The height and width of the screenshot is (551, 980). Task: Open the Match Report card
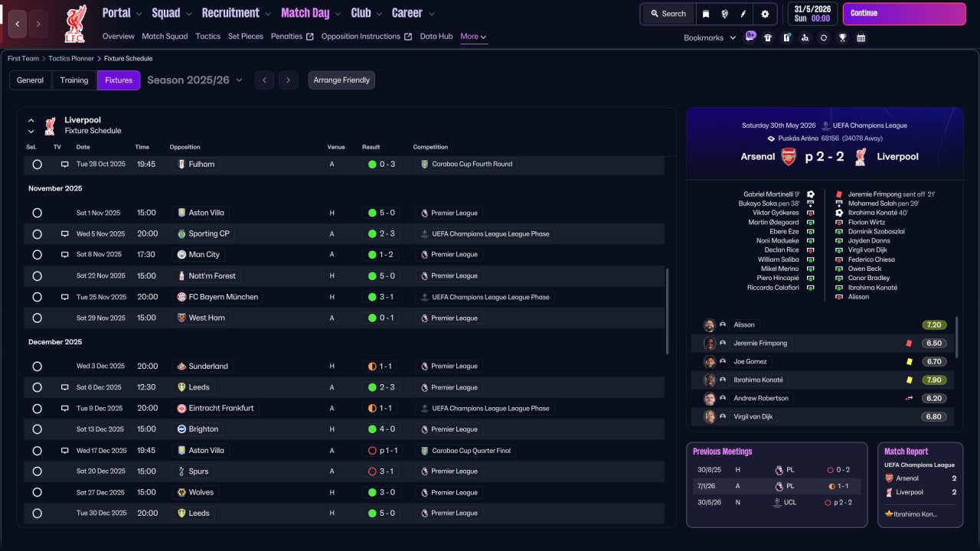coord(920,485)
